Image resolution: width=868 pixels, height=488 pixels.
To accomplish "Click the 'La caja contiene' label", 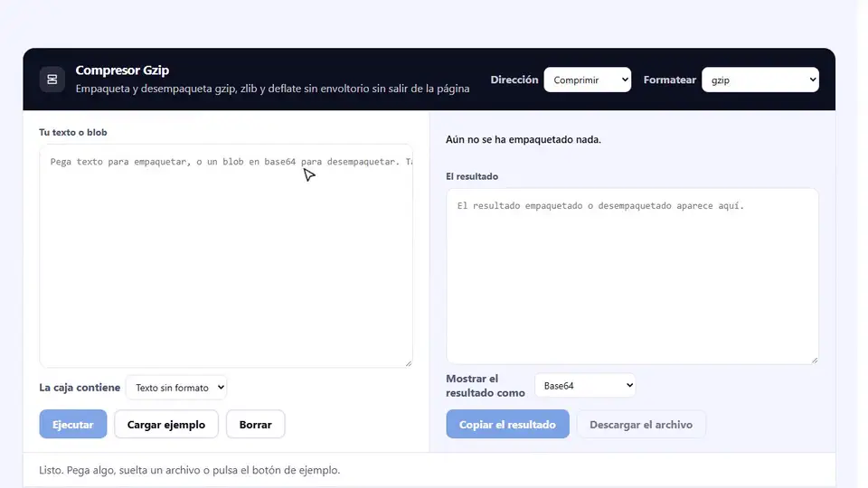I will tap(80, 388).
